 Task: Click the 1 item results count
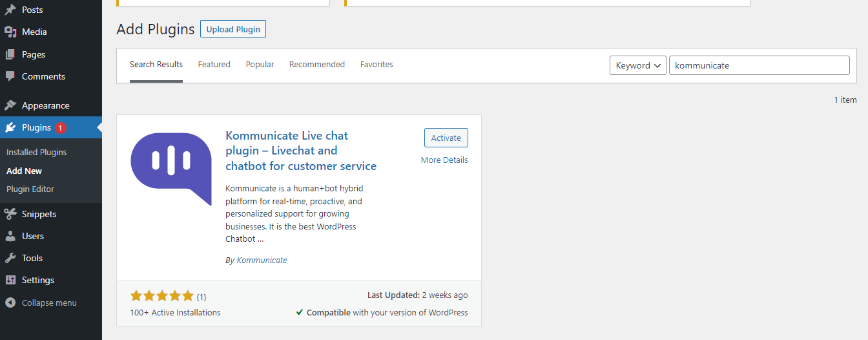click(845, 100)
